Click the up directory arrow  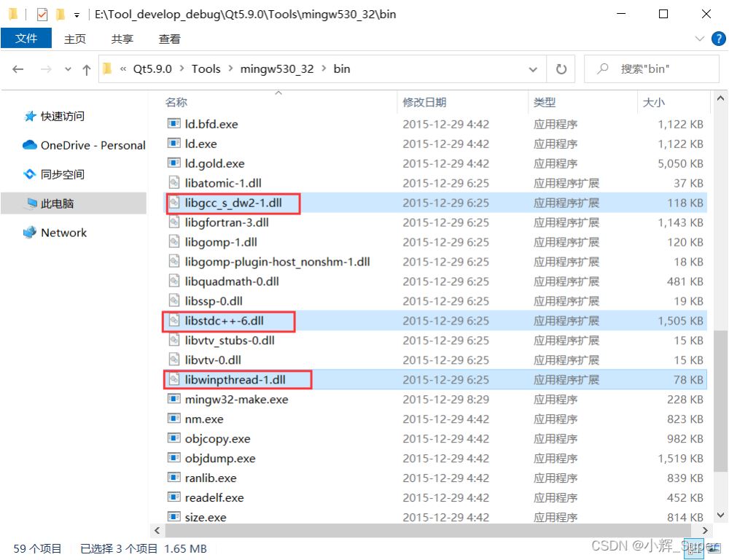point(87,69)
